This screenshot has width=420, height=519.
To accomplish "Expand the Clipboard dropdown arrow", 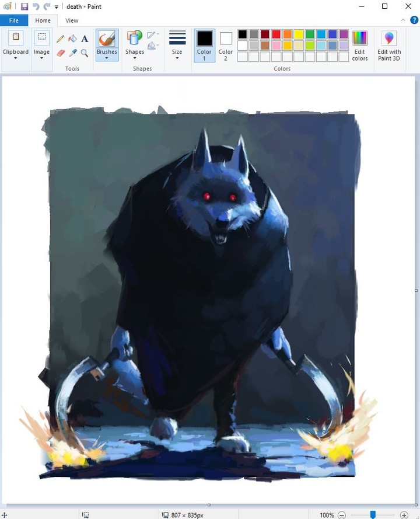I will [x=16, y=58].
